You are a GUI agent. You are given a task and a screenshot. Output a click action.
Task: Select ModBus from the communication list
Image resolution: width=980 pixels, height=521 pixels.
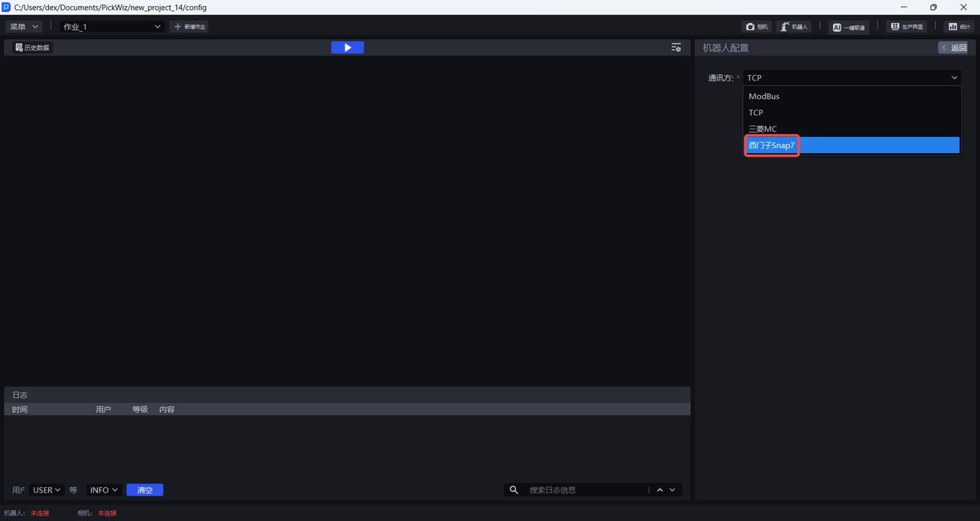pyautogui.click(x=764, y=97)
